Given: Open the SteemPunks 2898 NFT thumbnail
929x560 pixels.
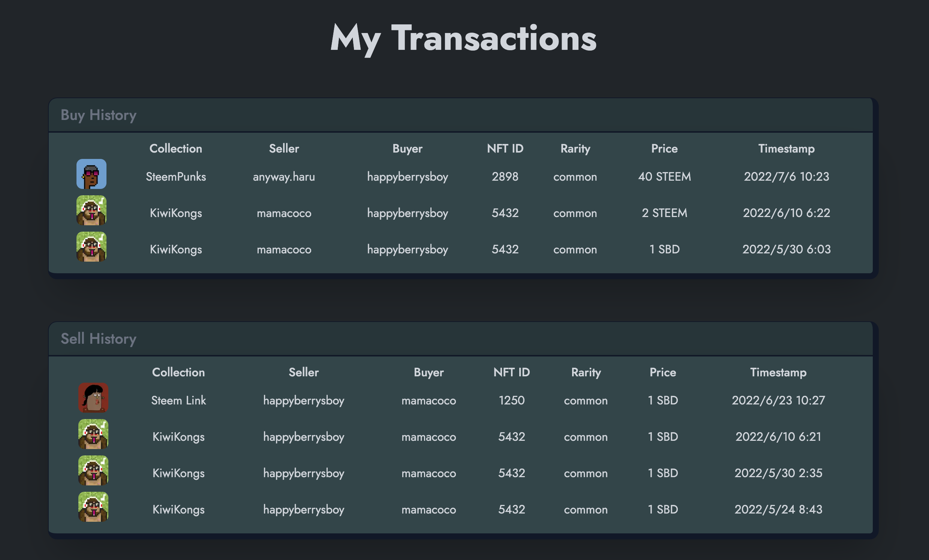Looking at the screenshot, I should (91, 174).
